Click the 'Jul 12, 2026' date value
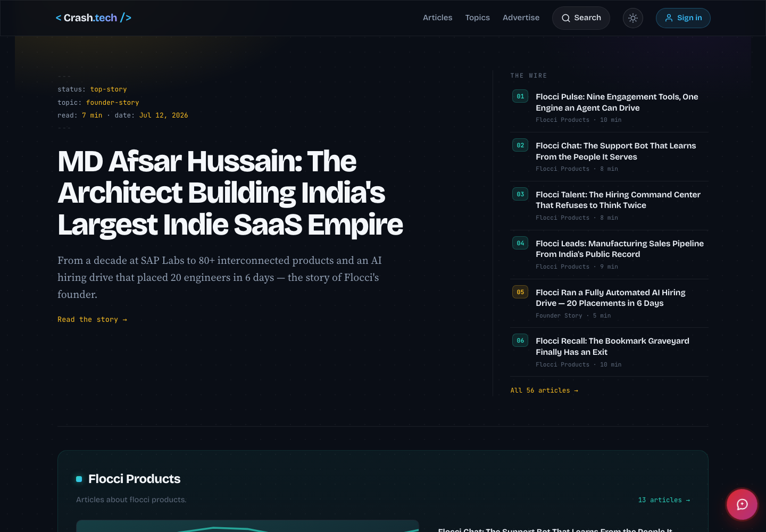This screenshot has height=532, width=766. click(x=164, y=115)
